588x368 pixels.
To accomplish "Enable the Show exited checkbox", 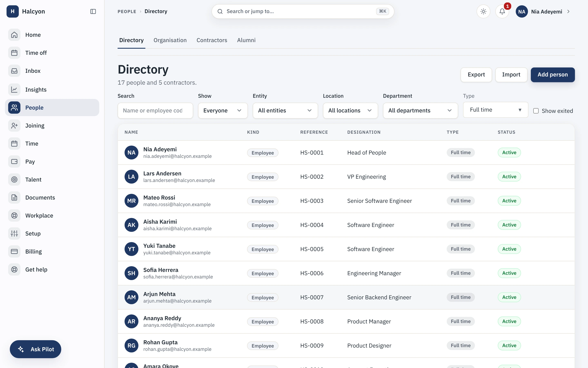I will [536, 111].
